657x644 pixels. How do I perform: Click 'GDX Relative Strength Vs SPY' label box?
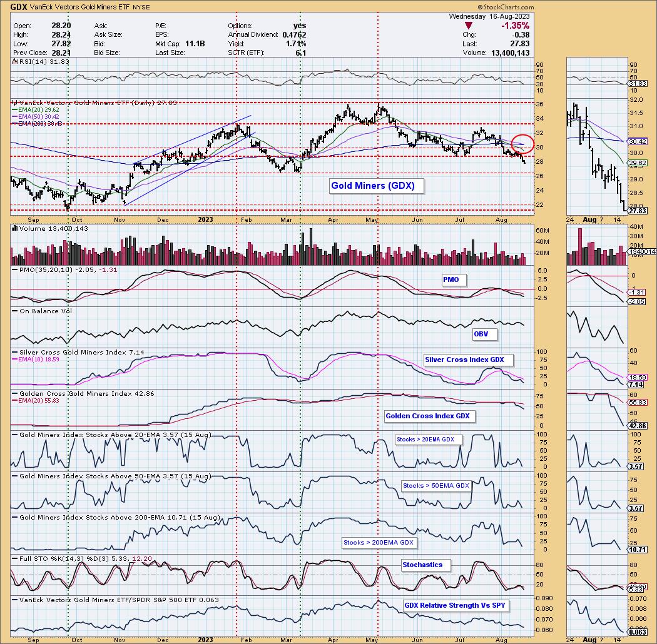point(455,605)
